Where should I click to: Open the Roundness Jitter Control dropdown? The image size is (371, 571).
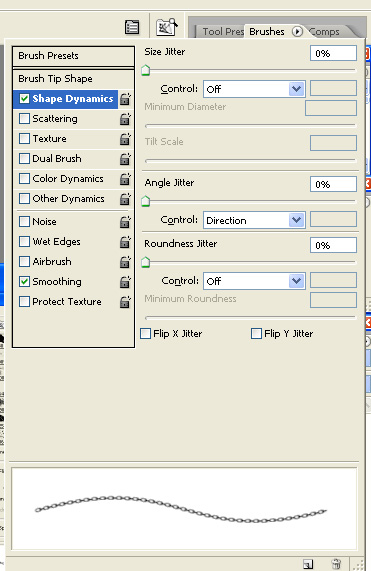click(254, 281)
